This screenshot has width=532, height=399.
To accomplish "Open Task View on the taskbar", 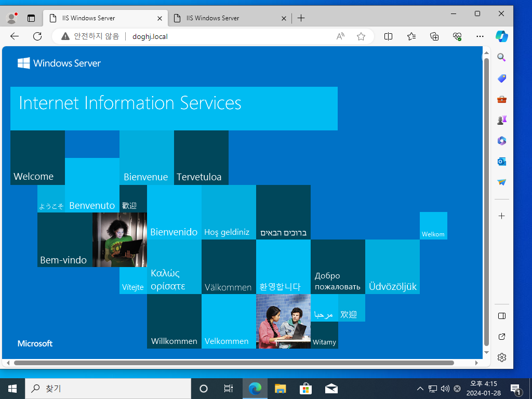I will tap(229, 389).
